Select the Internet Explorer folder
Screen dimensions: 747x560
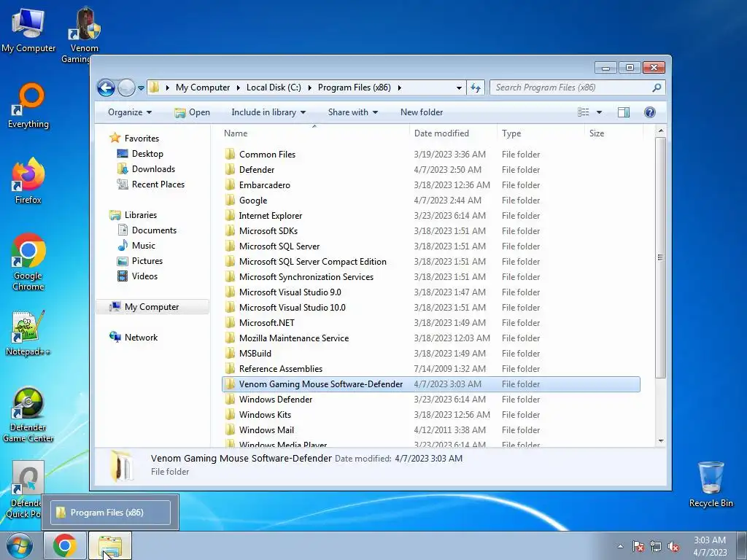click(x=430, y=216)
